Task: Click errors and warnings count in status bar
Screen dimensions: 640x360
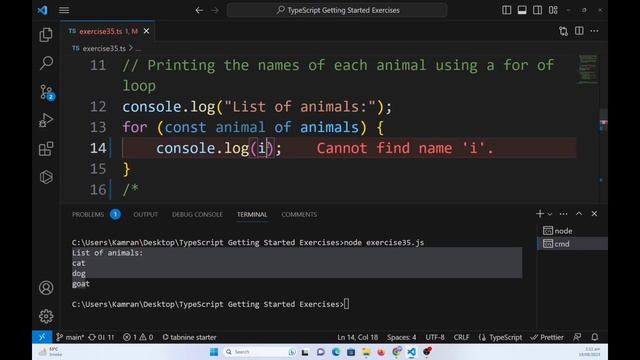Action: (x=138, y=337)
